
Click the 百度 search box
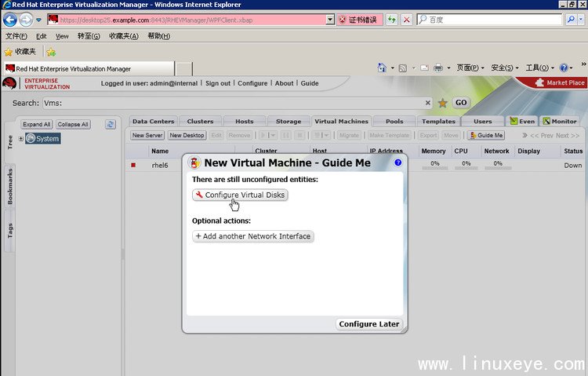pyautogui.click(x=489, y=20)
